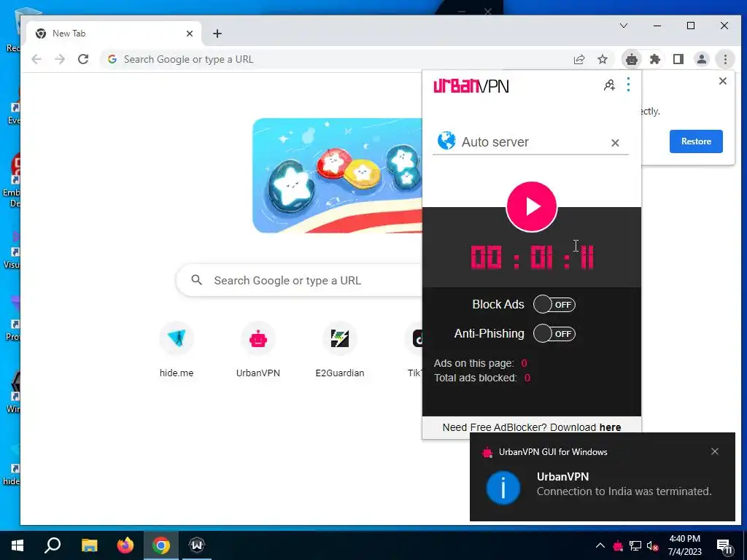Screen dimensions: 747x560
Task: Open UrbanVPN three-dot menu
Action: [x=628, y=85]
